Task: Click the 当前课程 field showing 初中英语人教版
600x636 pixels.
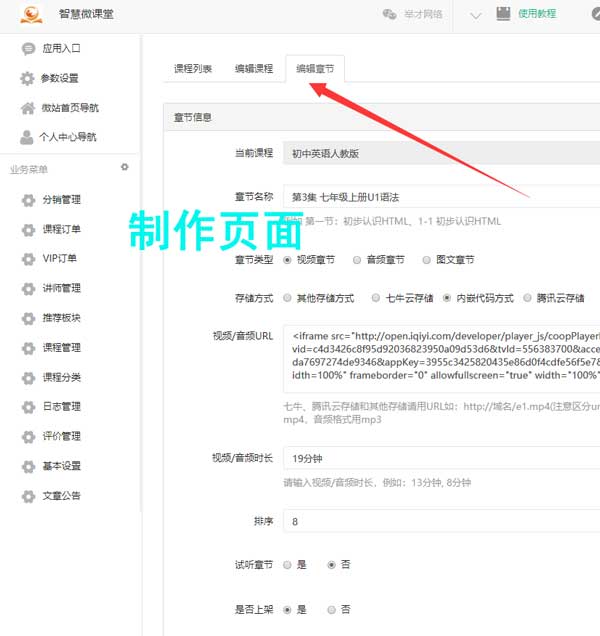Action: (441, 153)
